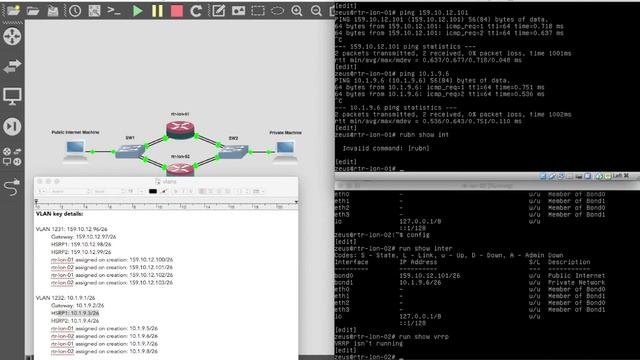Choose left text alignment in TextEdit
Screen dimensions: 640x360
[202, 191]
